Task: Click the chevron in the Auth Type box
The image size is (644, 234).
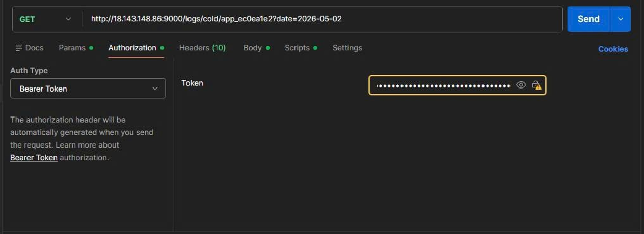Action: [x=155, y=89]
